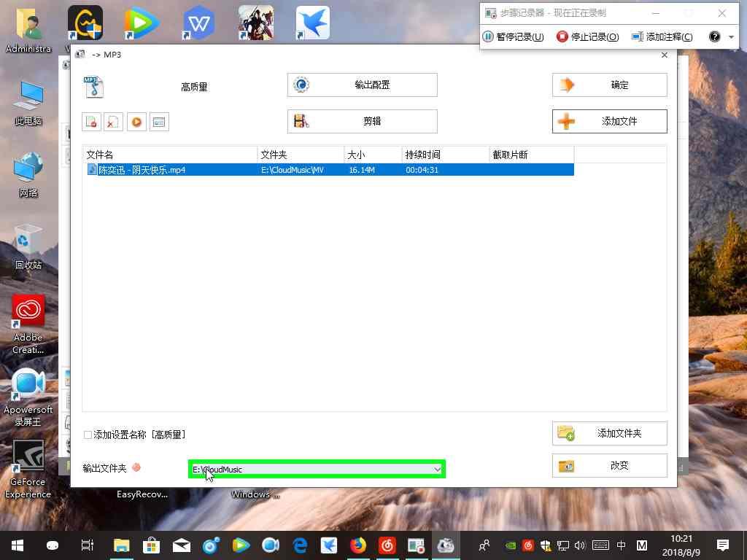
Task: Select the remove file icon
Action: pyautogui.click(x=113, y=122)
